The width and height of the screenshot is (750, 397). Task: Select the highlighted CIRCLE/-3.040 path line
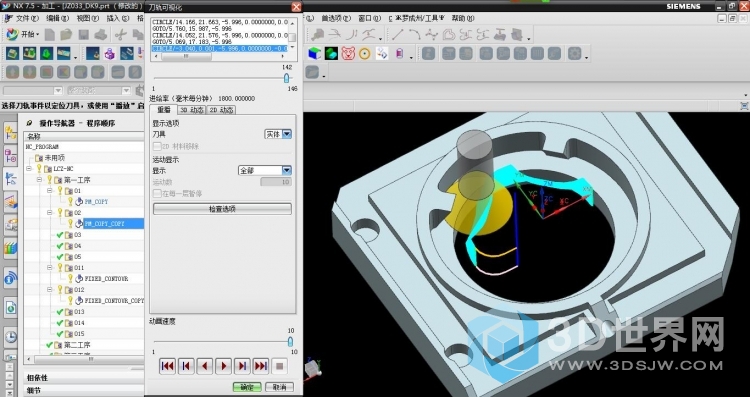point(220,49)
